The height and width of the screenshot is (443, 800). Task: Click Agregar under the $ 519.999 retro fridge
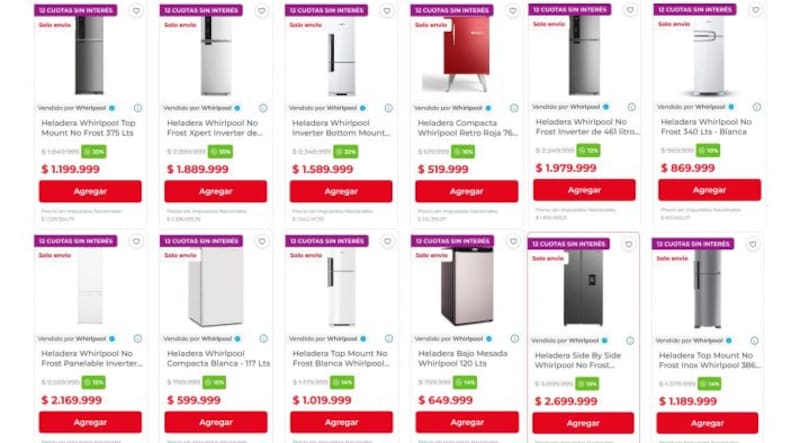tap(466, 191)
